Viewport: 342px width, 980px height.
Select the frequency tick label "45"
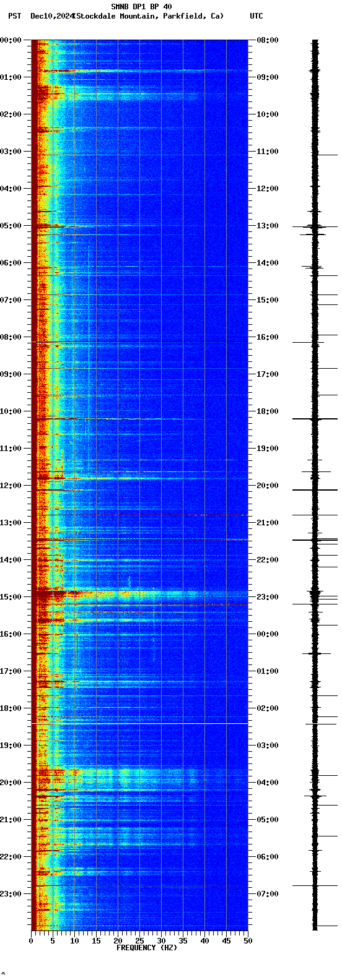tap(226, 941)
